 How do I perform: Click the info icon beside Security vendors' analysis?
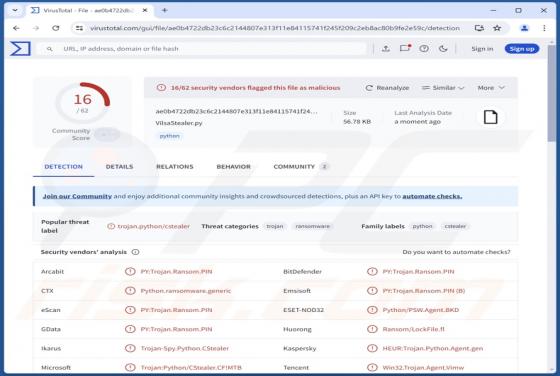coord(135,252)
